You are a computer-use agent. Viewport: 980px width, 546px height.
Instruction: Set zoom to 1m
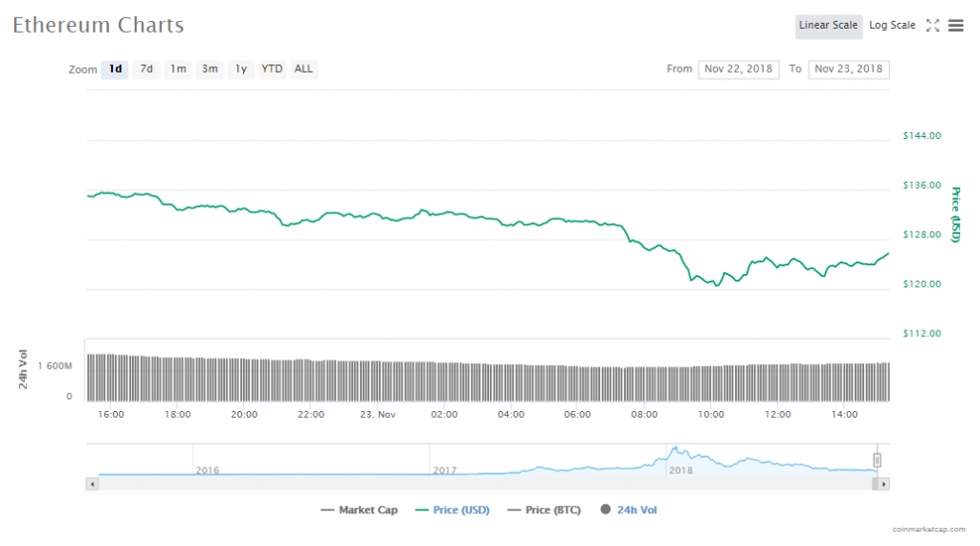(x=178, y=69)
